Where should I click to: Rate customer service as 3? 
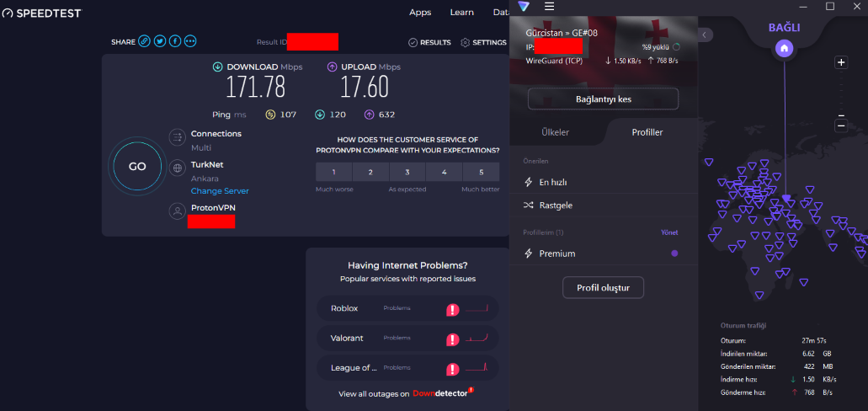[407, 173]
